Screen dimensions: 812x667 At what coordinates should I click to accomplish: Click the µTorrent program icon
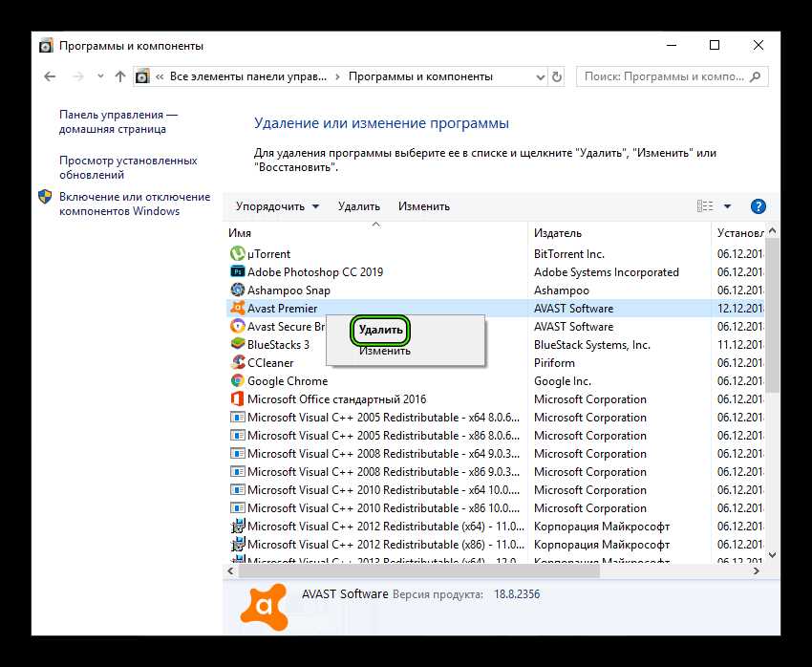coord(237,254)
